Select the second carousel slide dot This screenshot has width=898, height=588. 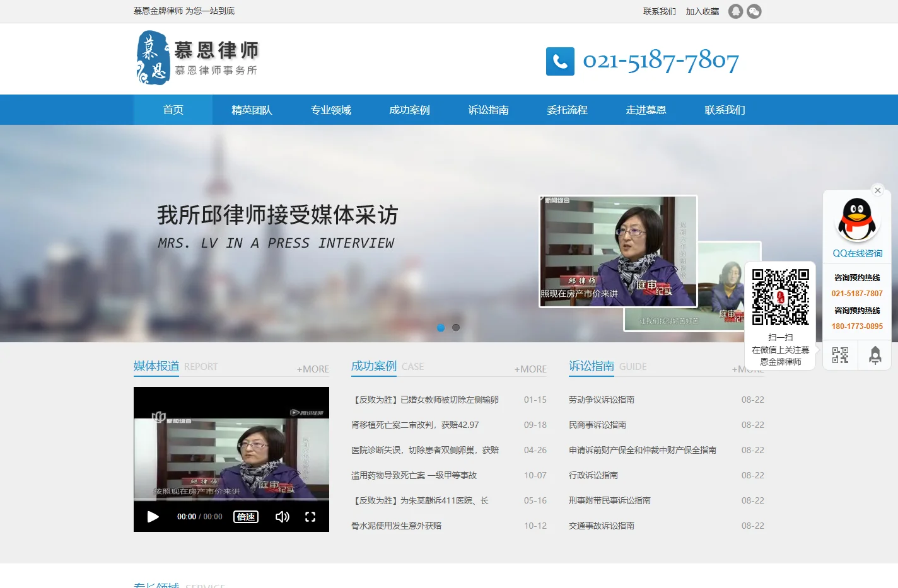[x=456, y=328]
